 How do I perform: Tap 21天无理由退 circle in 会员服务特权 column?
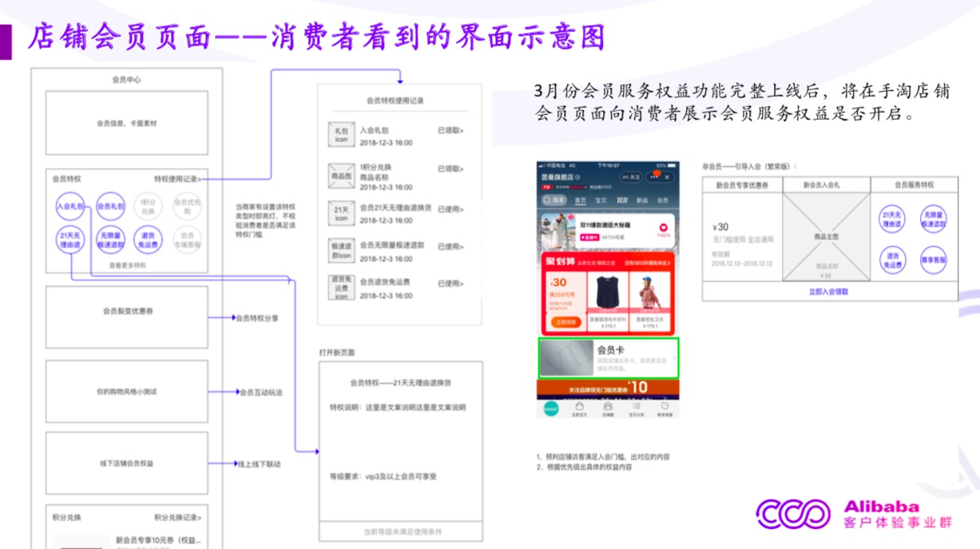892,220
